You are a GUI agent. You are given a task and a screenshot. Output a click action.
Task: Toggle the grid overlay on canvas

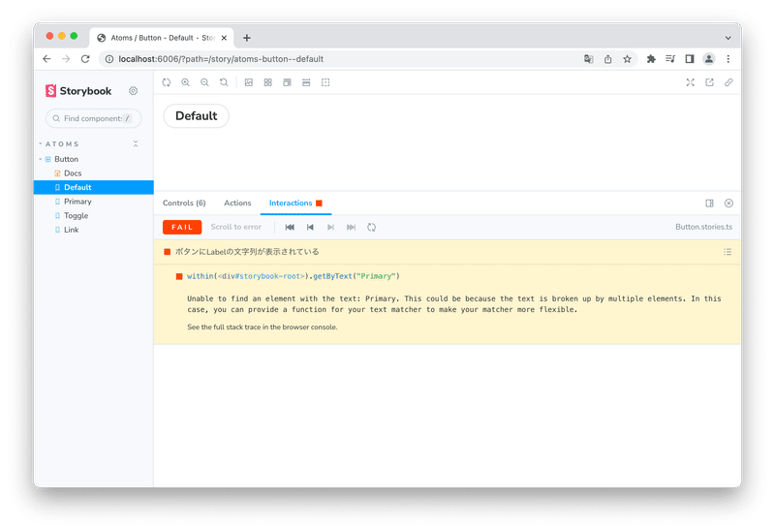268,82
